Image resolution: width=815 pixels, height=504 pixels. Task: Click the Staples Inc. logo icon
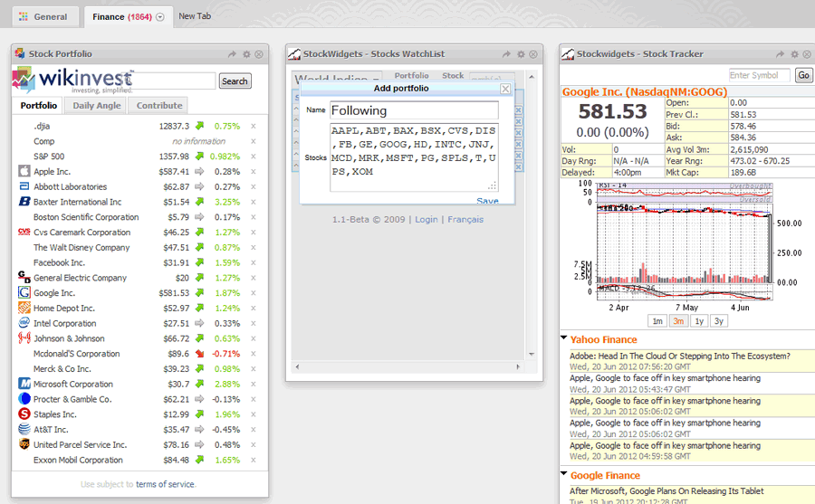point(24,414)
